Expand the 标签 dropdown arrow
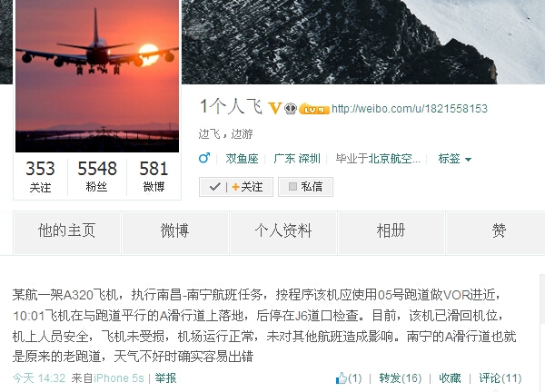This screenshot has height=392, width=545. [468, 160]
